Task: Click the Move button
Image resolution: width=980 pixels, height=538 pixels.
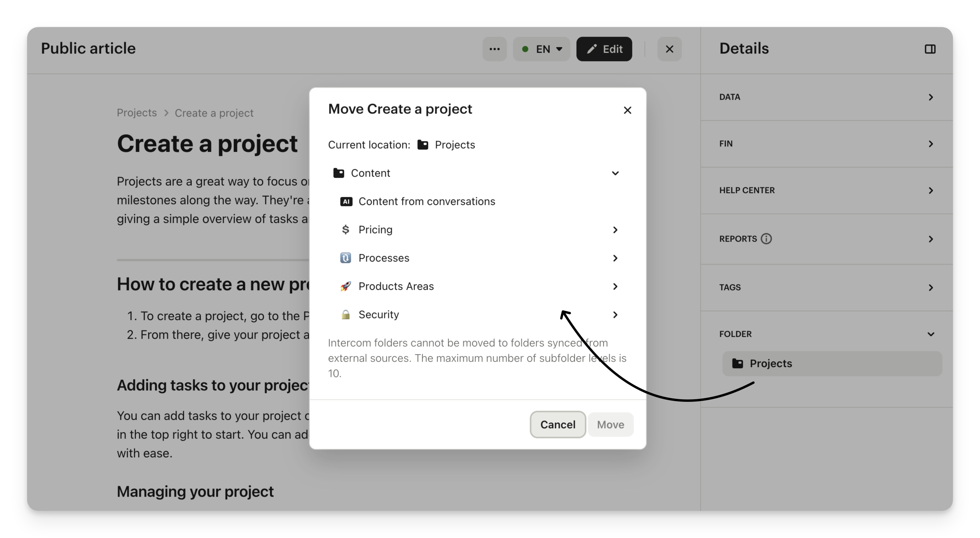Action: (x=611, y=424)
